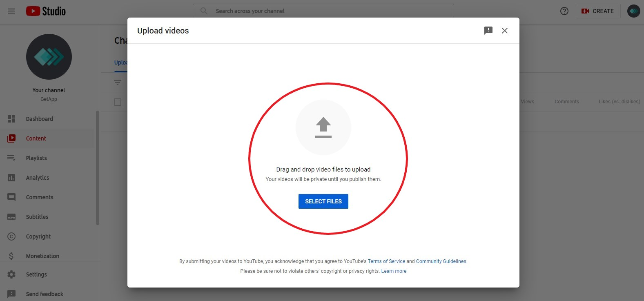Screen dimensions: 644x301
Task: Click the Your channel label
Action: (x=49, y=90)
